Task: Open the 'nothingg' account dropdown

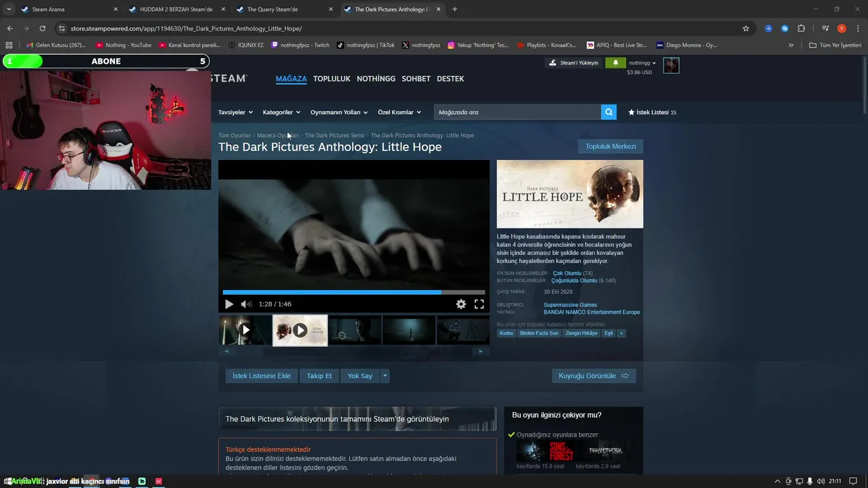Action: (x=643, y=63)
